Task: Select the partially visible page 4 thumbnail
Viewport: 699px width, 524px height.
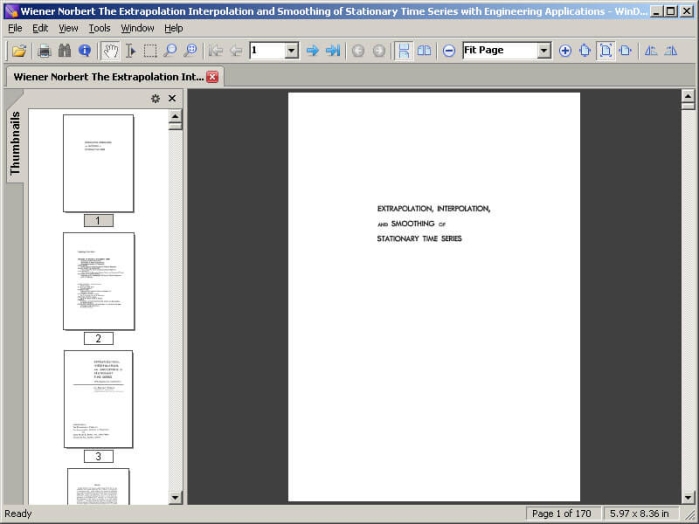Action: click(x=99, y=487)
